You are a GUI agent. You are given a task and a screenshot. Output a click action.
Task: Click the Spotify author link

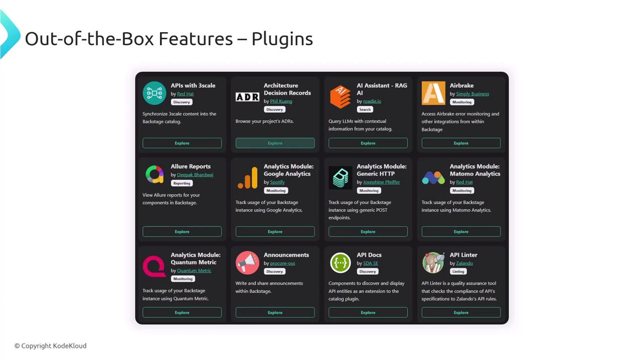pyautogui.click(x=277, y=183)
